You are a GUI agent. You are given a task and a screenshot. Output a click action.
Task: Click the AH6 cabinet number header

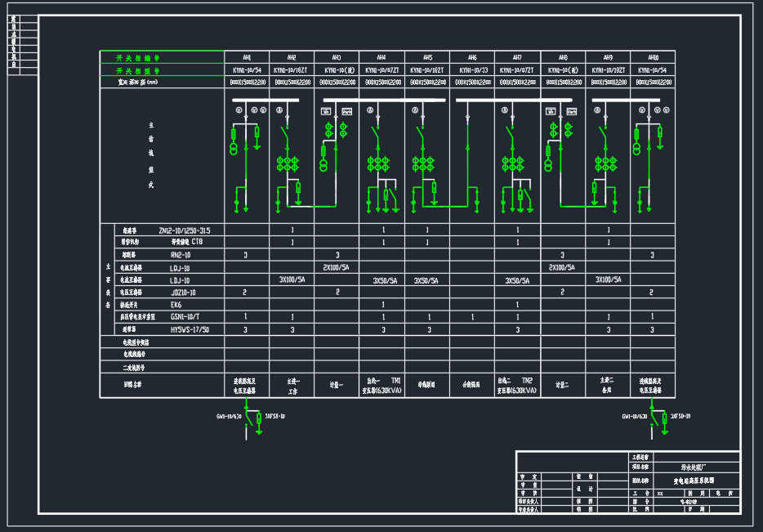[x=472, y=58]
